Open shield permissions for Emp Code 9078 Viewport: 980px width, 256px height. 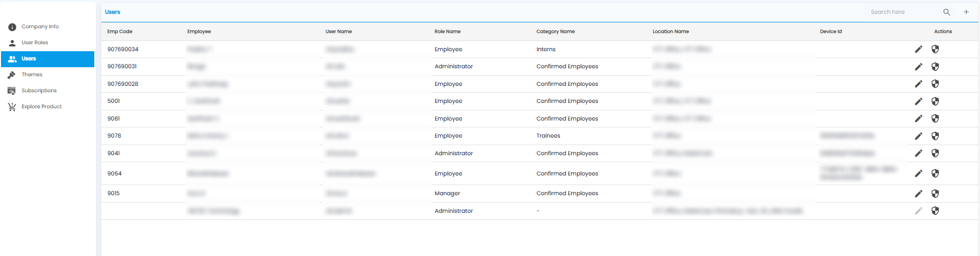coord(935,136)
